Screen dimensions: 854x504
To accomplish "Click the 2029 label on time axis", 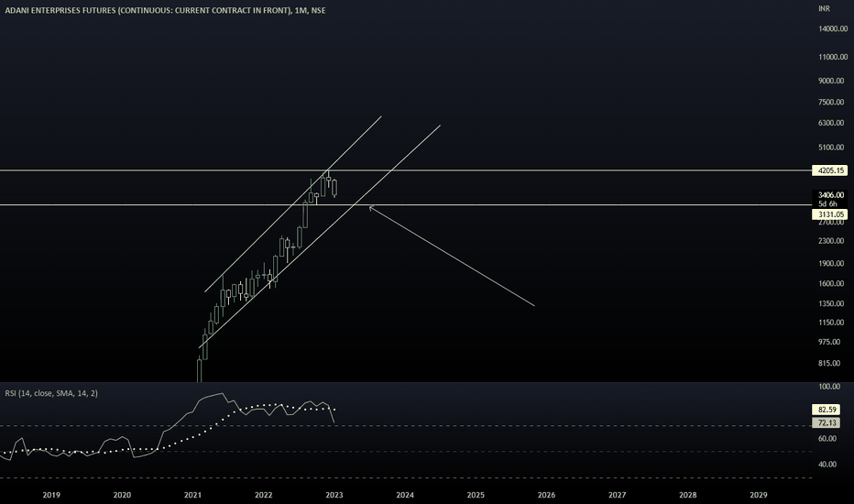I will point(759,495).
